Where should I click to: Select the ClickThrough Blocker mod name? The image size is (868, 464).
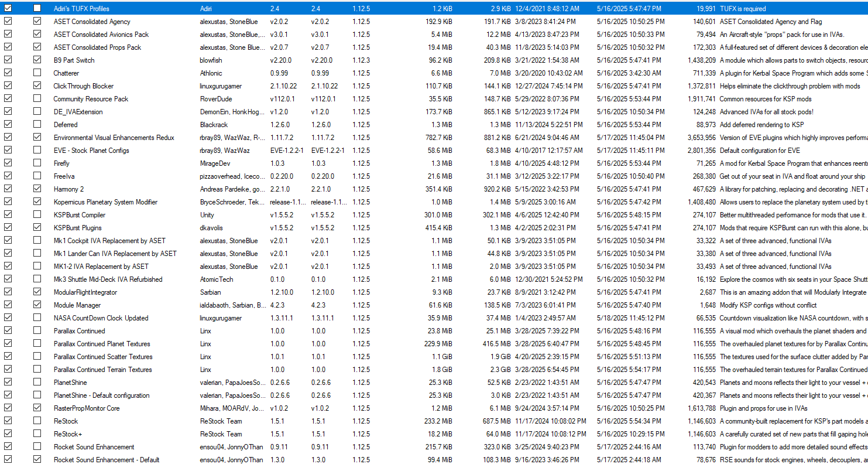pos(84,86)
